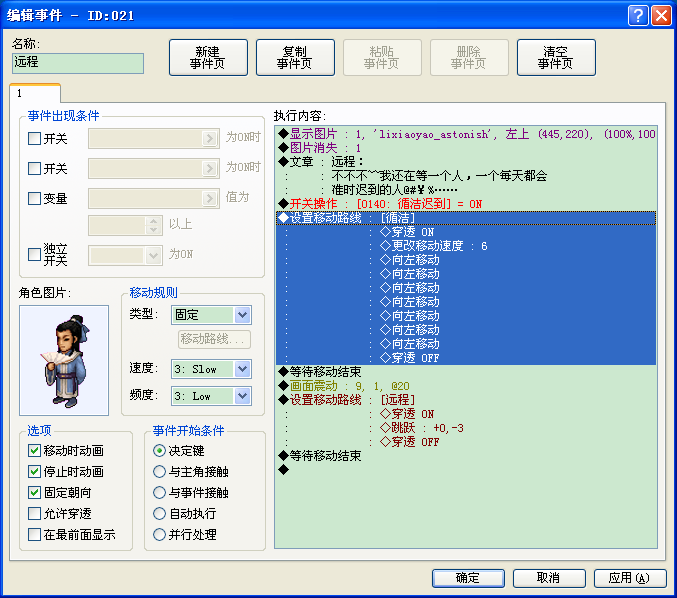
Task: Select the last 等待移动结束 command
Action: pyautogui.click(x=466, y=456)
